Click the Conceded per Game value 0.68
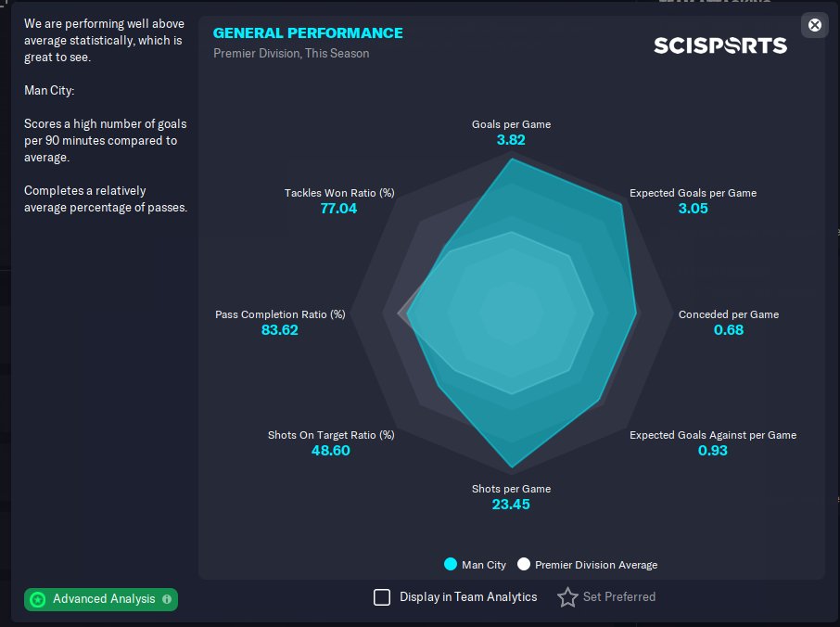840x627 pixels. [x=729, y=329]
